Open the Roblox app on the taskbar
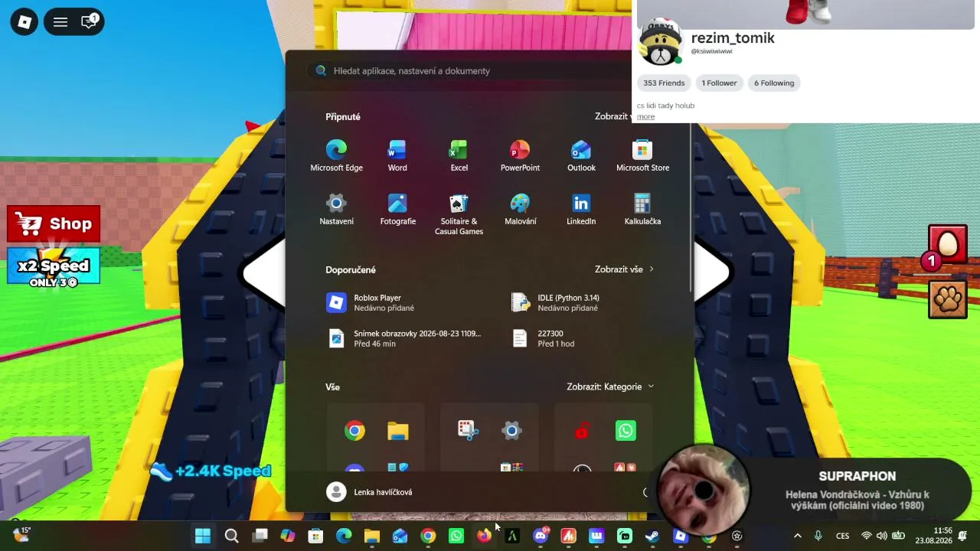Screen dimensions: 980x551 click(x=681, y=536)
